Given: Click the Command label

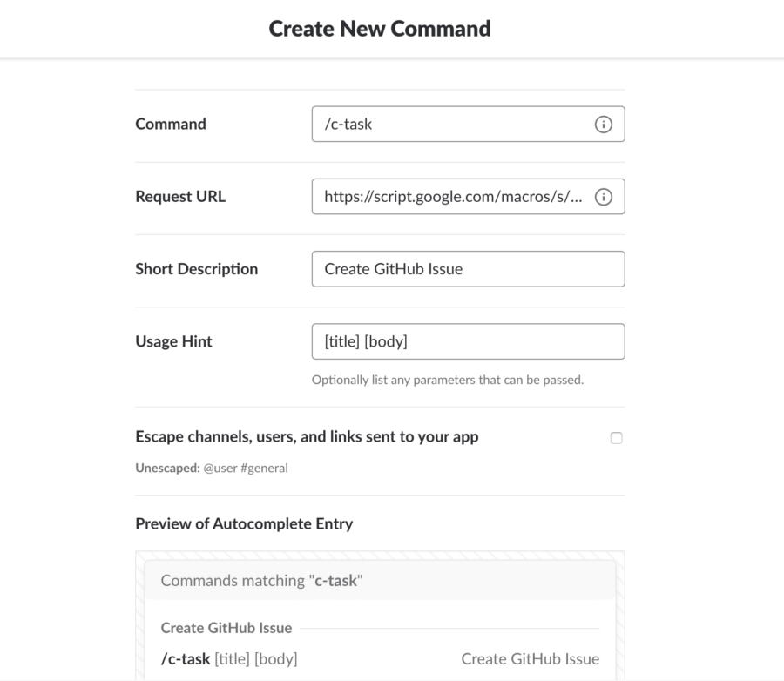Looking at the screenshot, I should 171,124.
